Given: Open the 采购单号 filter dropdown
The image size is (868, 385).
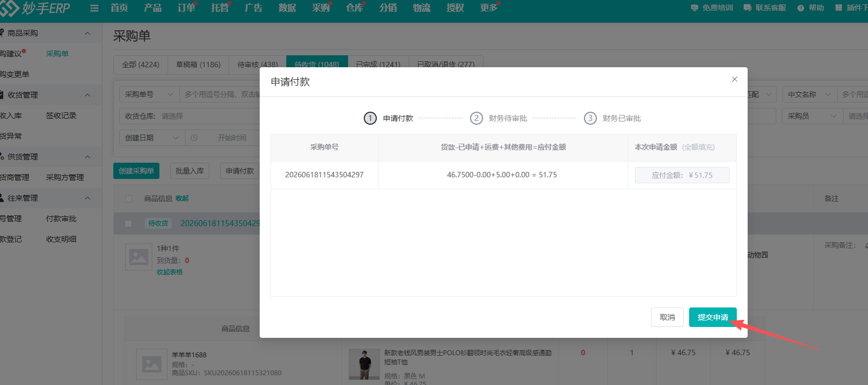Looking at the screenshot, I should point(149,94).
